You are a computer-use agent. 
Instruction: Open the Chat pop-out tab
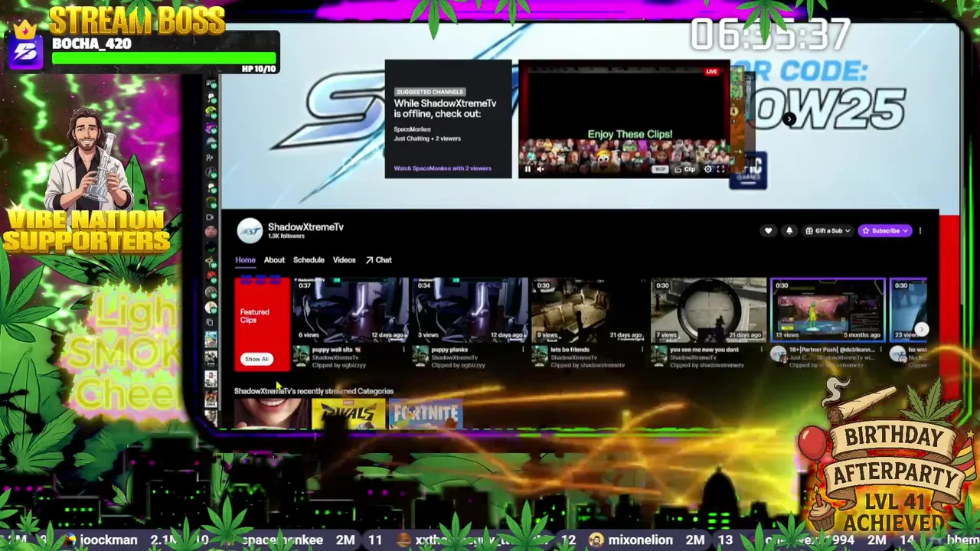(x=378, y=260)
